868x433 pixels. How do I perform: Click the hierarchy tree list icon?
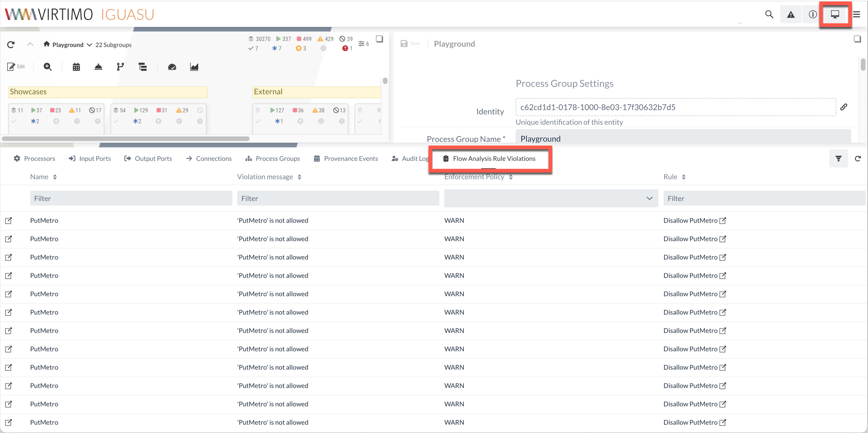[x=143, y=67]
